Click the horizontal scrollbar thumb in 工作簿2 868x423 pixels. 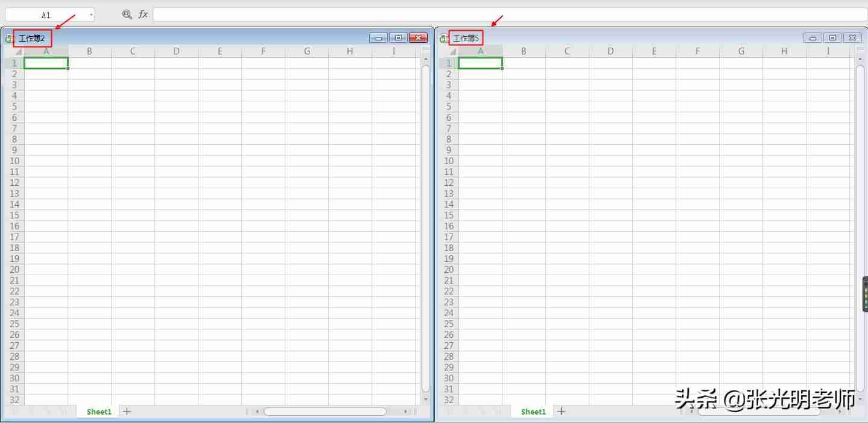tap(325, 412)
